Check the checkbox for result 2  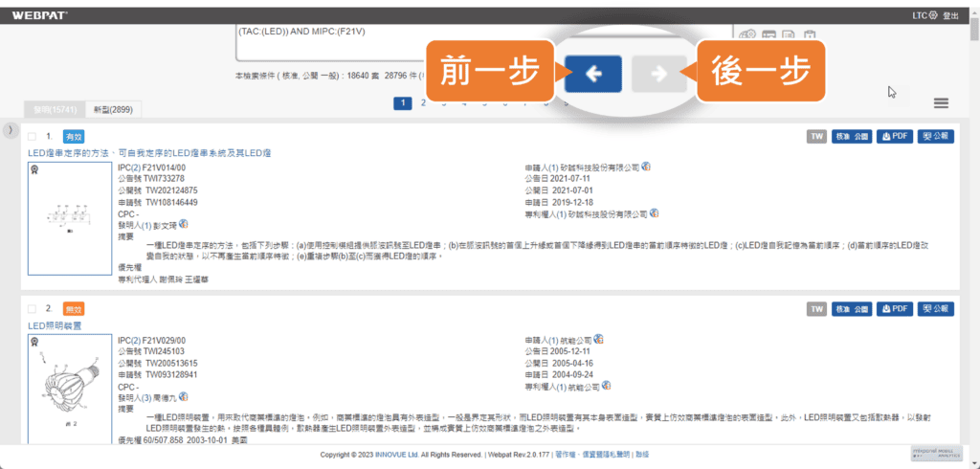click(33, 308)
